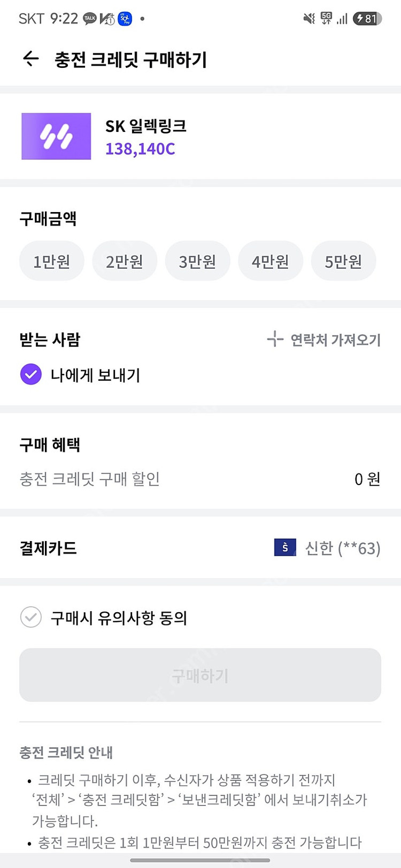Screen dimensions: 401x868
Task: Tap the Shinhan card logo icon
Action: (x=285, y=548)
